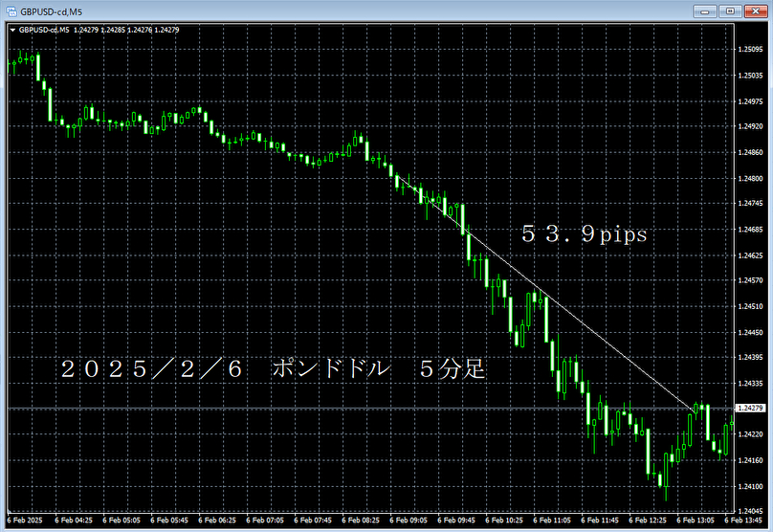Click price scale value 1.24975
Image resolution: width=773 pixels, height=532 pixels.
click(x=750, y=101)
